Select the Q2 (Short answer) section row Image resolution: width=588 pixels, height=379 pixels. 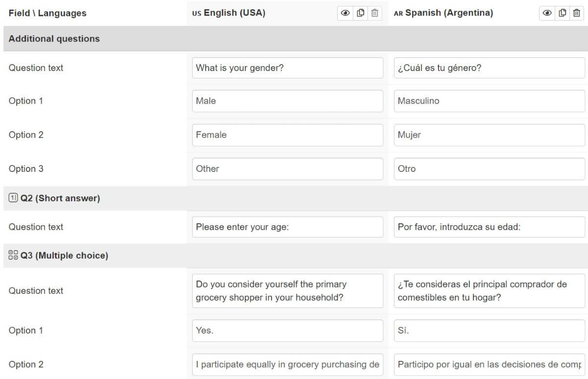(x=60, y=198)
